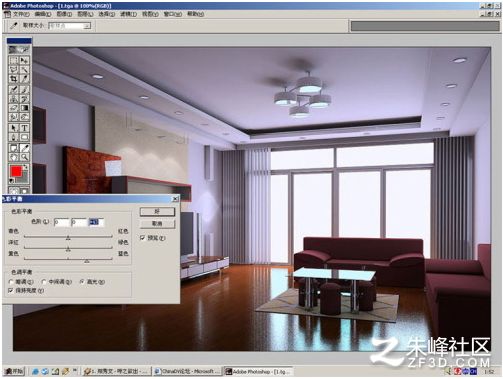Toggle the Preview (预览) checkbox
This screenshot has height=379, width=503.
153,238
